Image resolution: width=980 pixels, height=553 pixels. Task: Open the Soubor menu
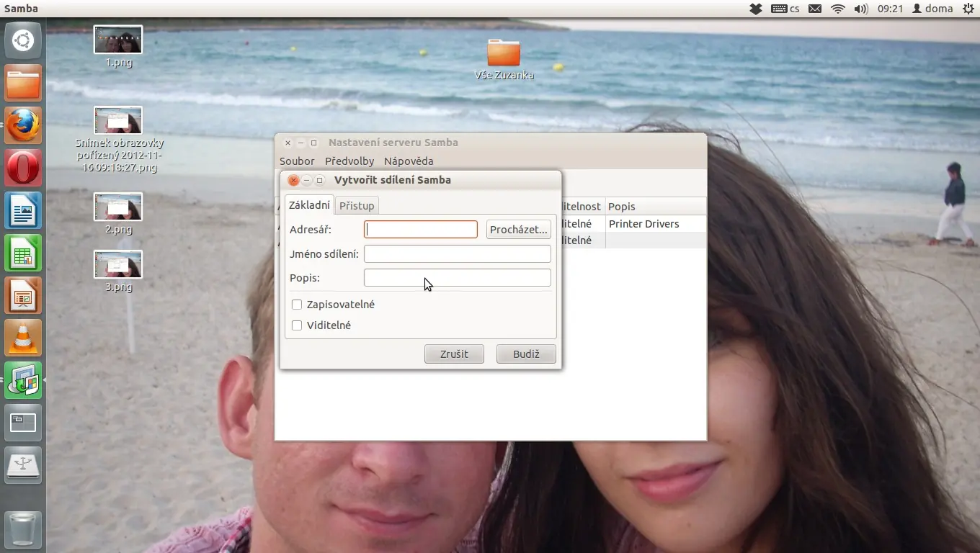[x=297, y=161]
